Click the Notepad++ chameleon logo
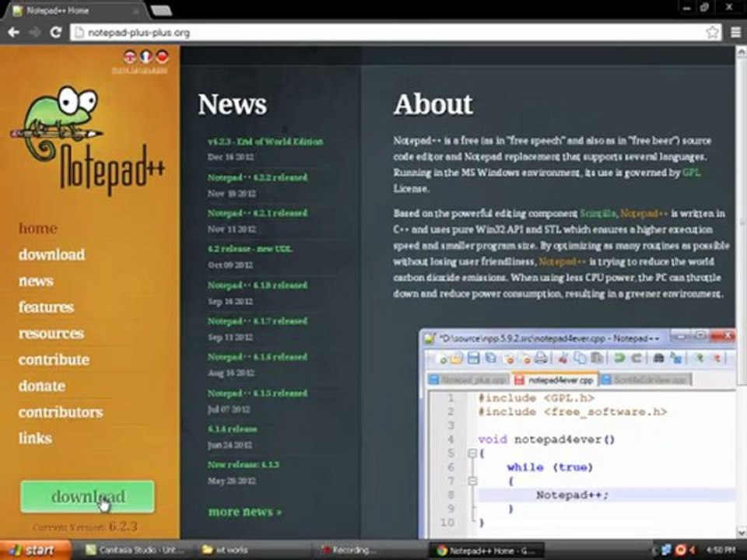The height and width of the screenshot is (560, 747). click(x=88, y=140)
